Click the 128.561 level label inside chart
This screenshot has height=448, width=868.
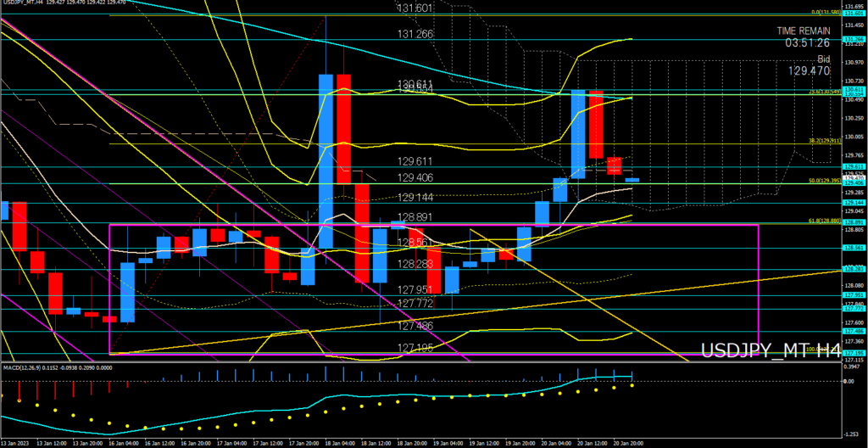point(415,243)
